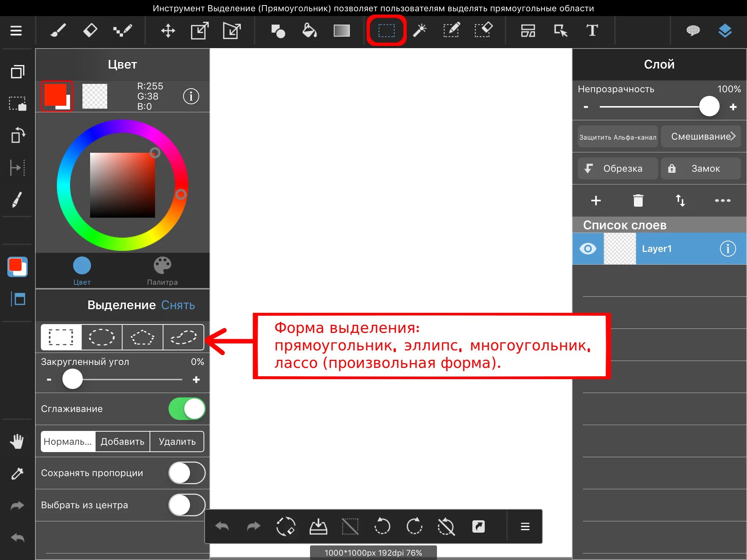Choose the Bucket fill tool
This screenshot has height=560, width=747.
[x=309, y=31]
